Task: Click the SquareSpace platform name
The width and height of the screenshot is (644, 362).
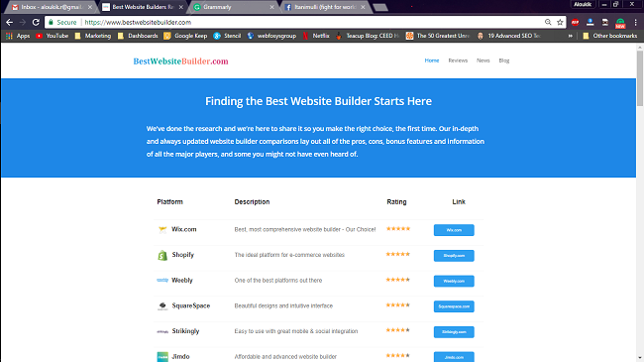Action: point(191,305)
